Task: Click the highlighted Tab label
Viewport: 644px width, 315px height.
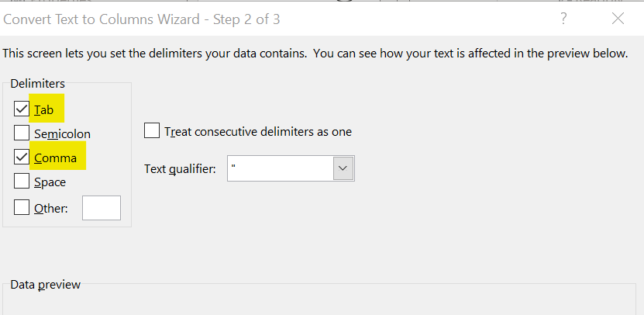Action: 44,109
